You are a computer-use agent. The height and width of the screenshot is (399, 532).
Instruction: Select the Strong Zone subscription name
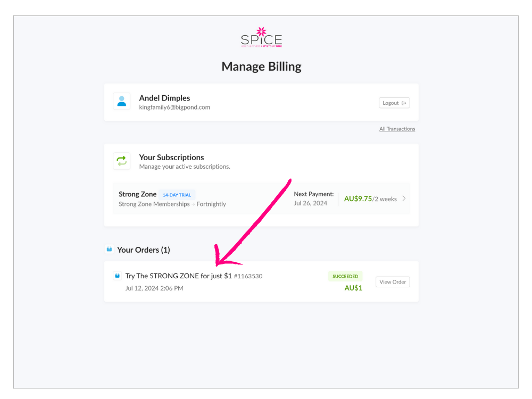[x=137, y=194]
